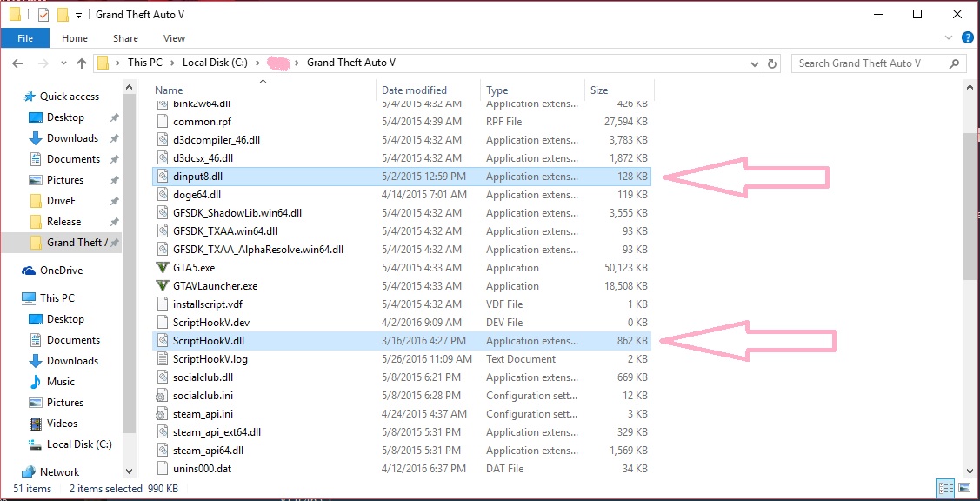Image resolution: width=980 pixels, height=501 pixels.
Task: Click This PC in address breadcrumb
Action: coord(145,63)
